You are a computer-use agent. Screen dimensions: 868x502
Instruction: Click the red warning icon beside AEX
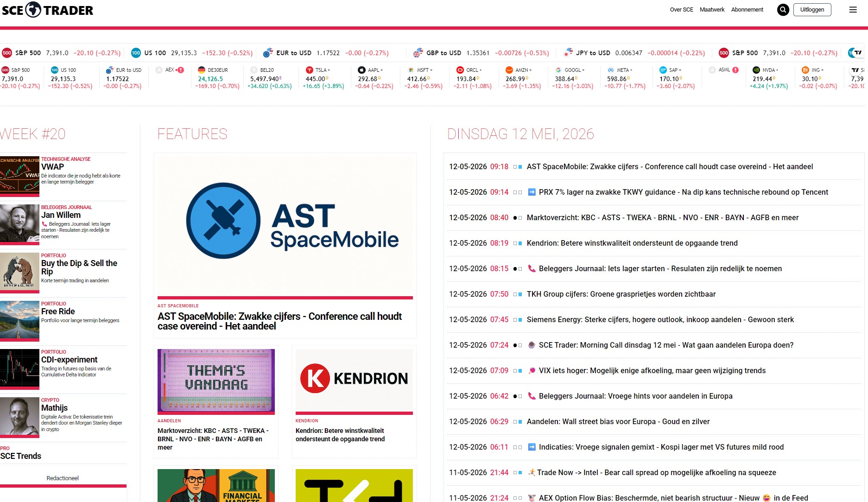coord(181,70)
